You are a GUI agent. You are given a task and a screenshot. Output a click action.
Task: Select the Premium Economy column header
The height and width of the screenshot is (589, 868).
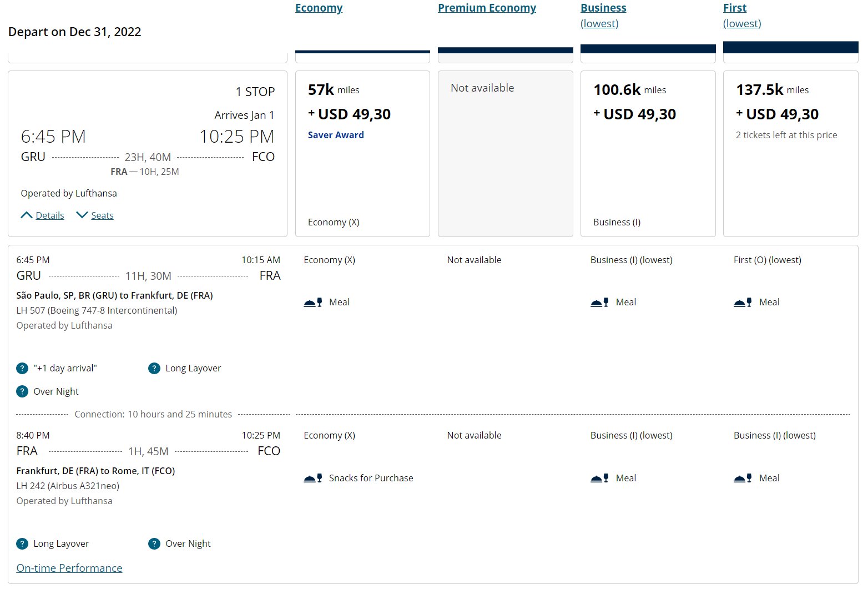tap(487, 8)
